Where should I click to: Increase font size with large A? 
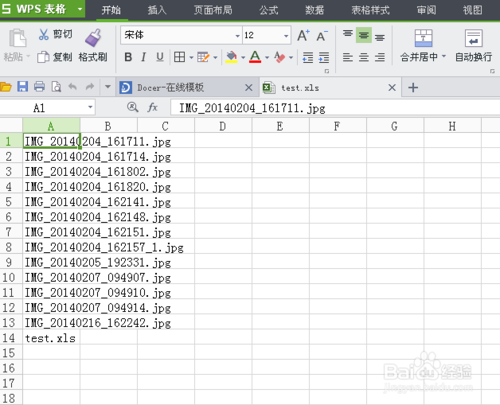pyautogui.click(x=303, y=35)
